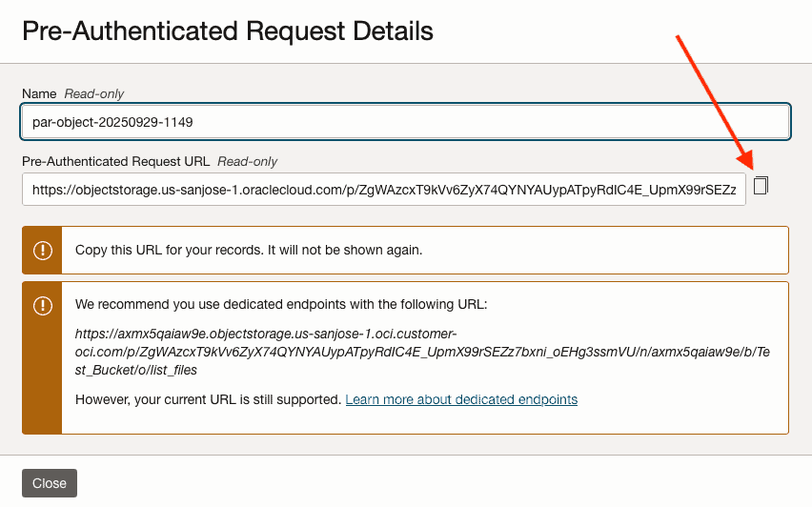812x507 pixels.
Task: Click 'We recommend you use dedicated endpoints' text
Action: point(281,305)
